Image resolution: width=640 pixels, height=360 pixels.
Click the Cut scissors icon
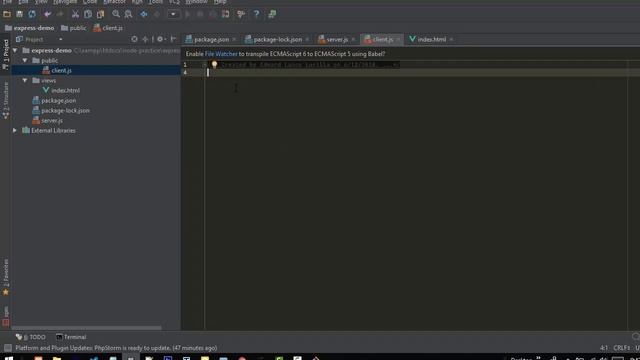coord(75,14)
